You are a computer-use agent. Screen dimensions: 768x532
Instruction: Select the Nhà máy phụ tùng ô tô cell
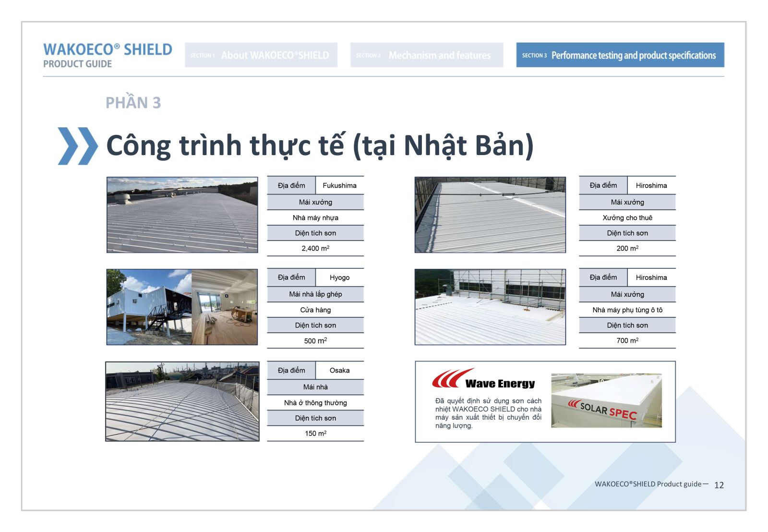(x=627, y=310)
